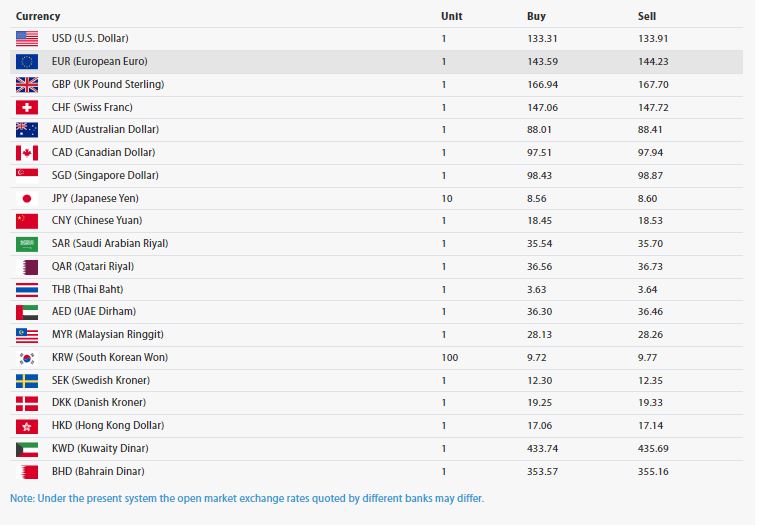Click the Swedish Kroner flag icon
The image size is (760, 525).
(x=27, y=380)
